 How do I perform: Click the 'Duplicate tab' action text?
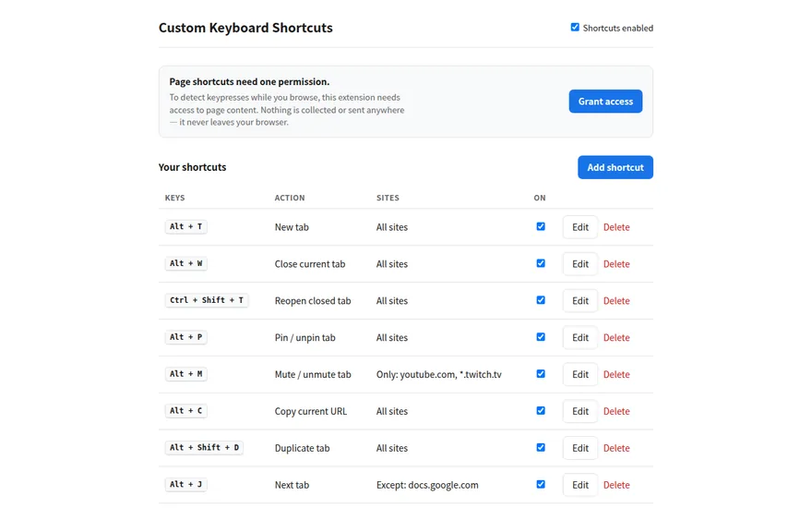[302, 448]
